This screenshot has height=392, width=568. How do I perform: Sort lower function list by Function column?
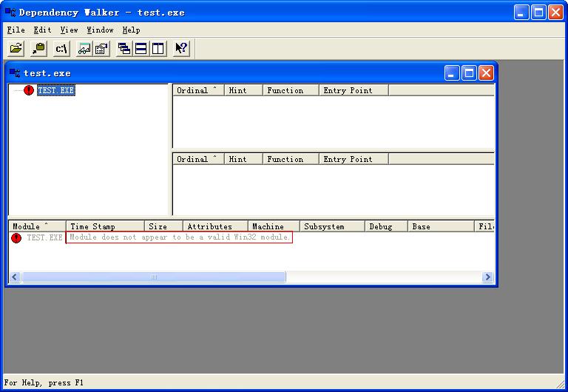[x=291, y=159]
